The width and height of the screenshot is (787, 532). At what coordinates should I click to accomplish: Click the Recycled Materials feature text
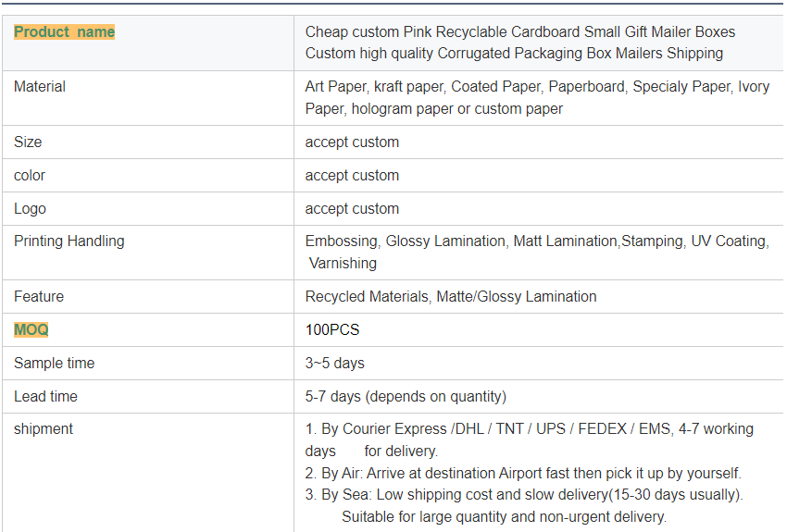coord(451,297)
